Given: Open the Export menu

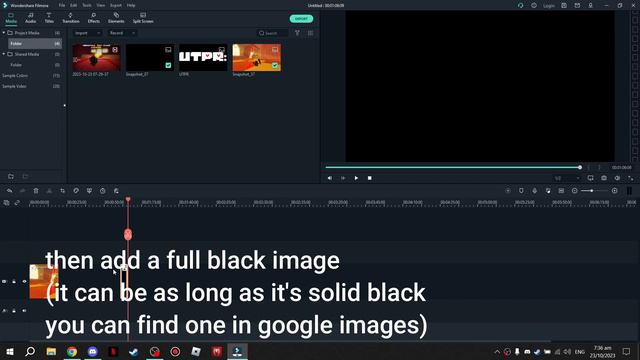Looking at the screenshot, I should pos(116,5).
